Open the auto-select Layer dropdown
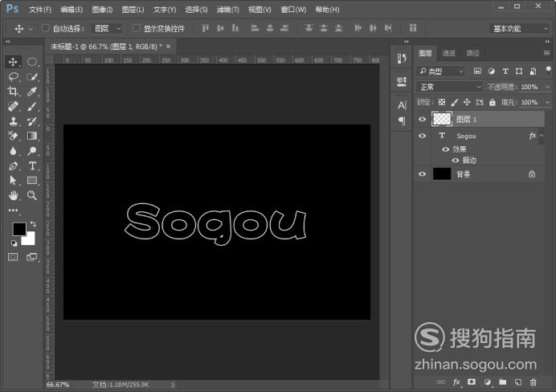Image resolution: width=556 pixels, height=392 pixels. 107,28
